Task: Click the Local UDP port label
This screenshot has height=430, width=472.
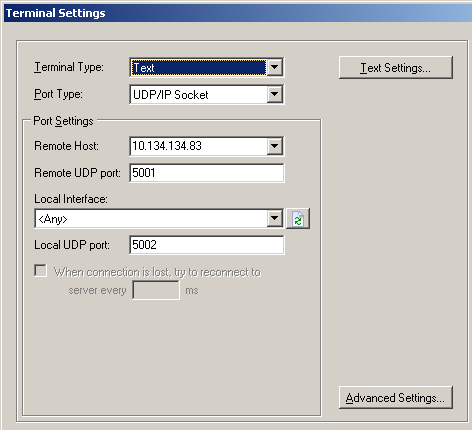Action: (x=72, y=245)
